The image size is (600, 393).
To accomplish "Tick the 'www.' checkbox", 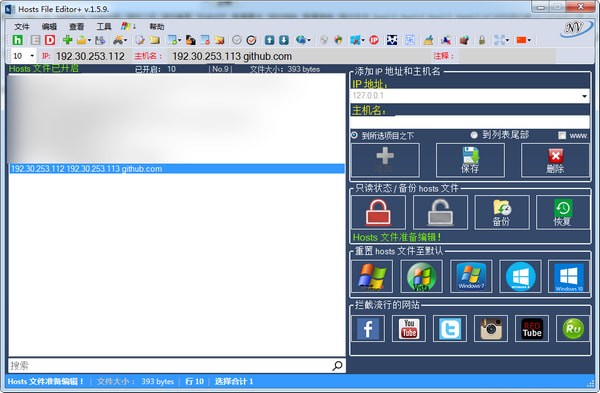I will (562, 135).
